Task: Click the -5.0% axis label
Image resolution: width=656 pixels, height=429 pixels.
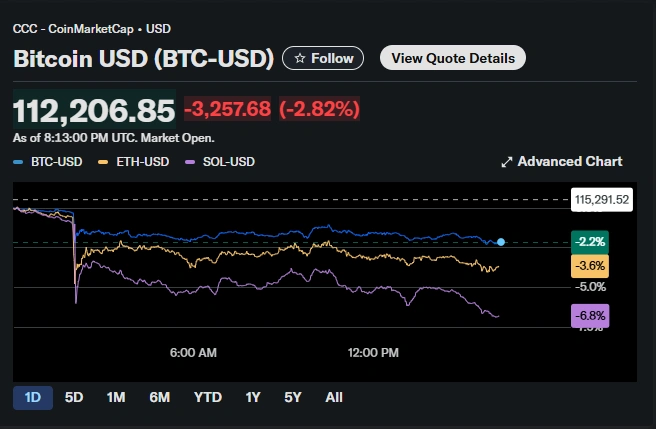Action: [590, 287]
